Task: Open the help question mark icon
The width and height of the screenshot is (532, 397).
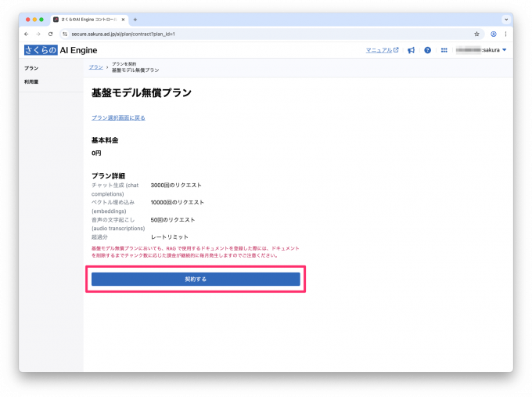Action: [x=427, y=50]
